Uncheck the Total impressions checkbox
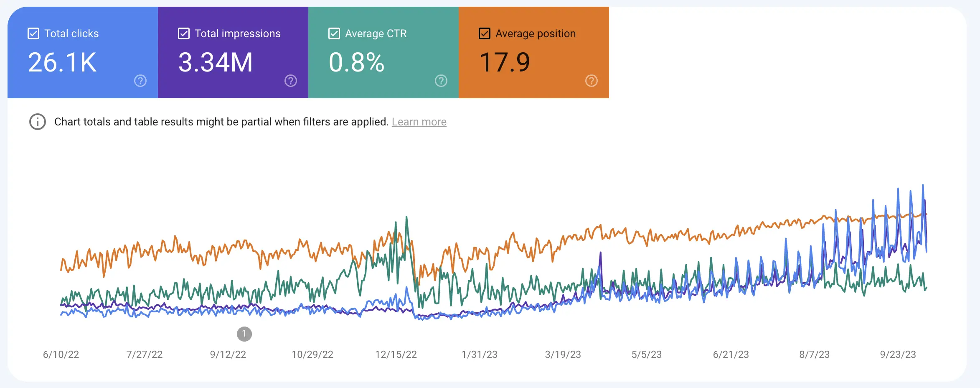Screen dimensions: 980x388 coord(184,33)
